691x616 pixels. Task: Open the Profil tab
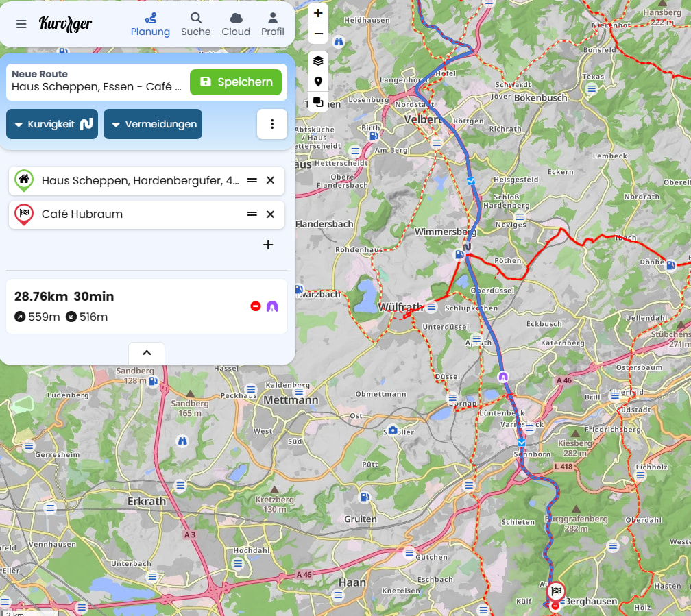tap(273, 24)
